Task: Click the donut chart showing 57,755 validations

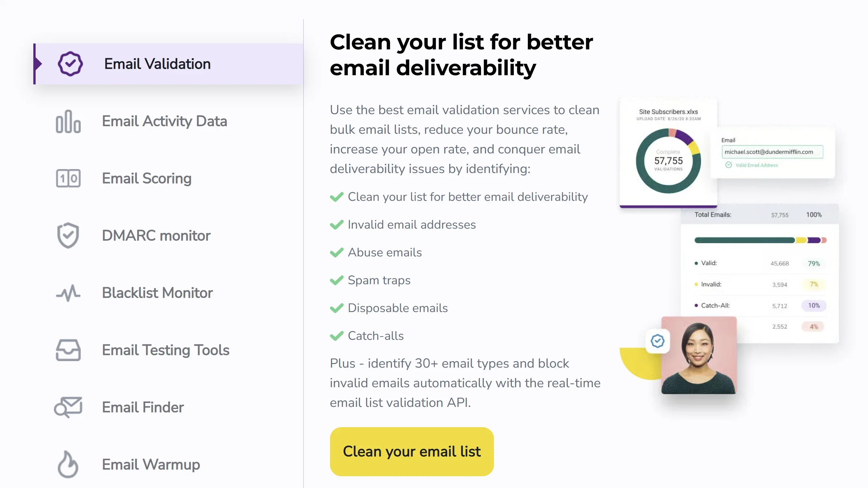Action: [668, 161]
